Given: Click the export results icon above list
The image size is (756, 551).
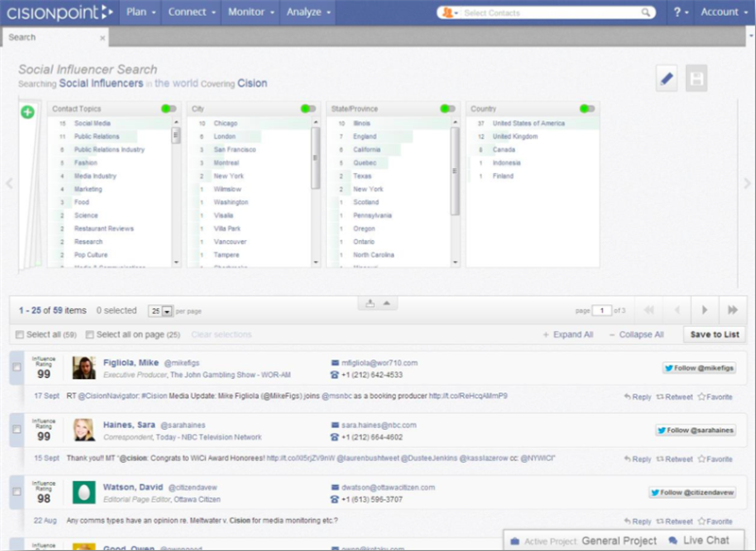Looking at the screenshot, I should coord(370,302).
